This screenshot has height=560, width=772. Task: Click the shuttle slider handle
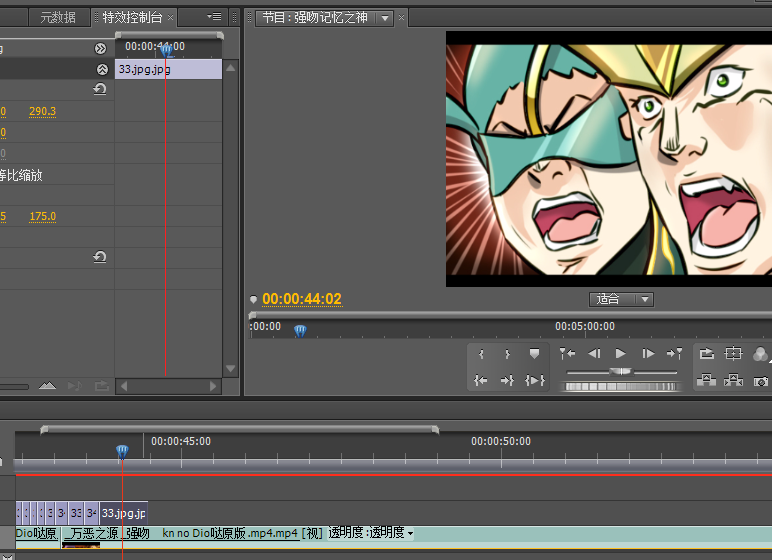621,371
